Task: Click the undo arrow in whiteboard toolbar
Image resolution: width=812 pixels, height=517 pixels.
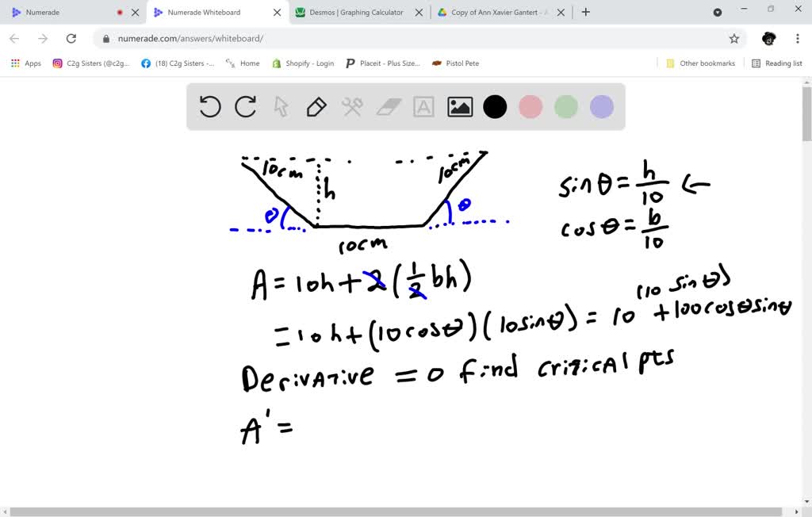Action: tap(210, 106)
